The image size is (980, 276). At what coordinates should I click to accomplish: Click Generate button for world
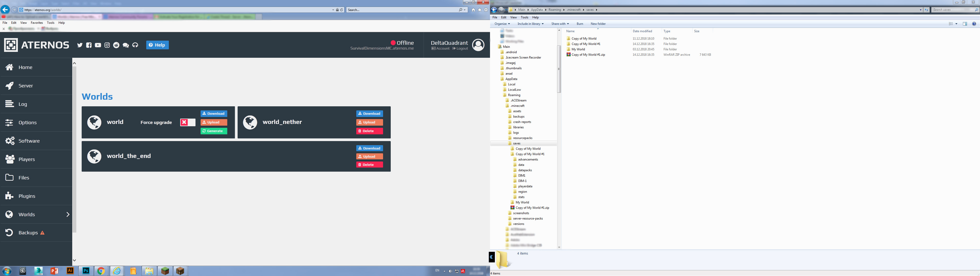(x=214, y=131)
